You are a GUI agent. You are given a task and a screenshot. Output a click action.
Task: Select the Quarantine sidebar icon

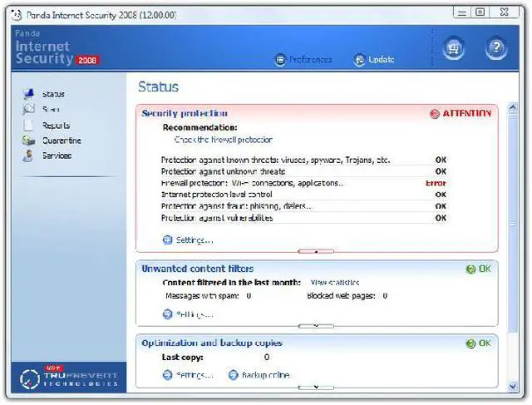(x=29, y=141)
